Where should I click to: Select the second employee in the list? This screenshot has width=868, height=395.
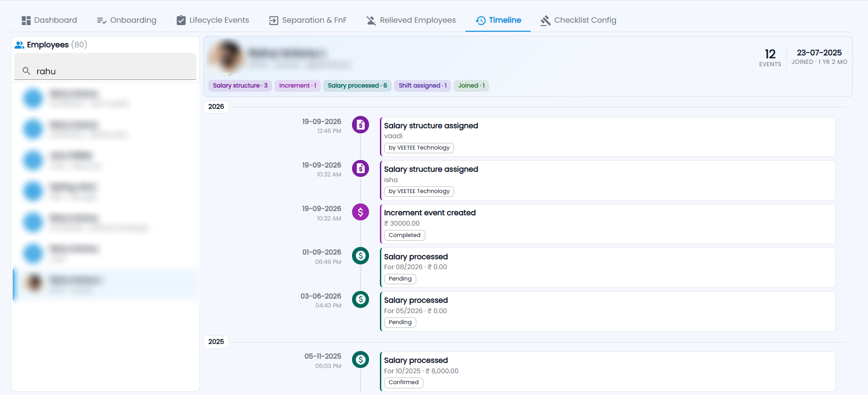click(105, 129)
